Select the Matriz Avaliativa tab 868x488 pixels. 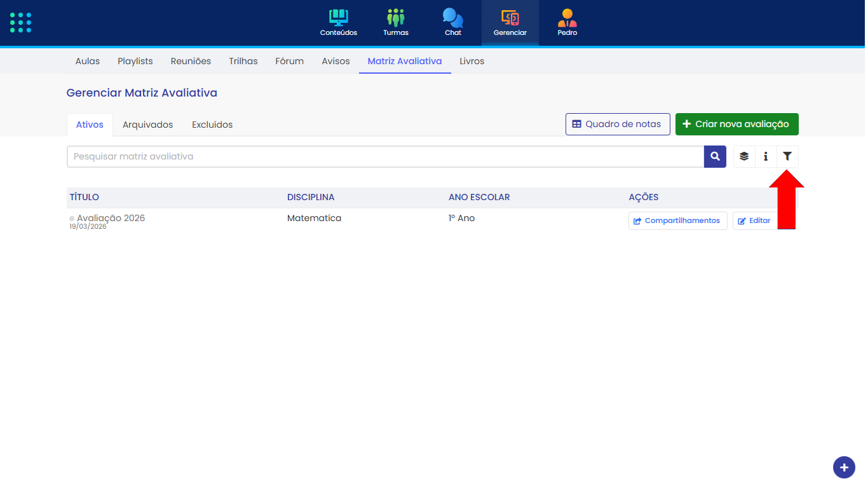405,61
